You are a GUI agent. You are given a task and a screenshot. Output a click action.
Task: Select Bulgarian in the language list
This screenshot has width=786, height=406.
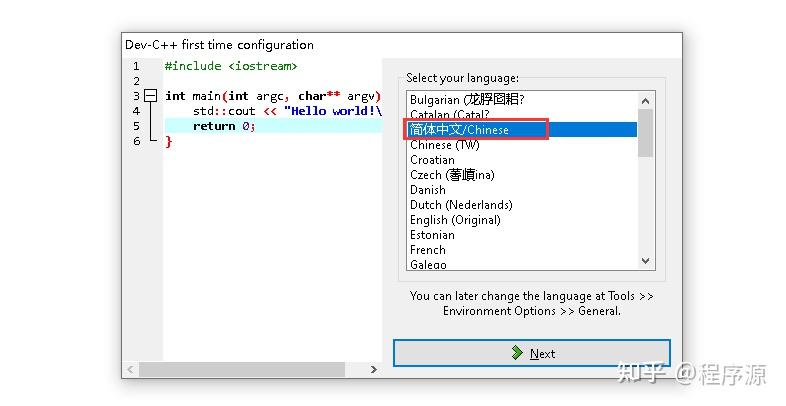tap(522, 100)
